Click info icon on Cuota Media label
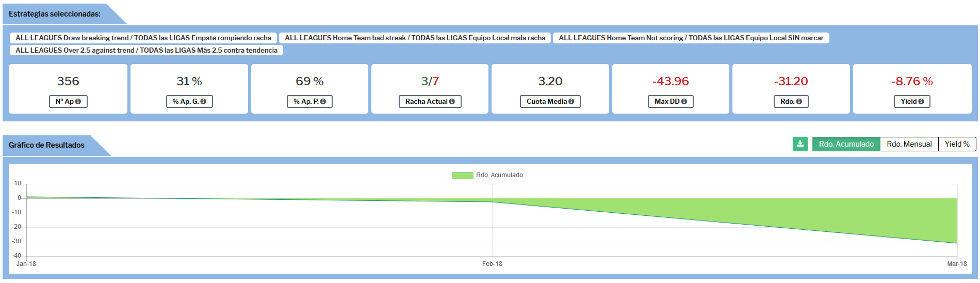 coord(571,102)
